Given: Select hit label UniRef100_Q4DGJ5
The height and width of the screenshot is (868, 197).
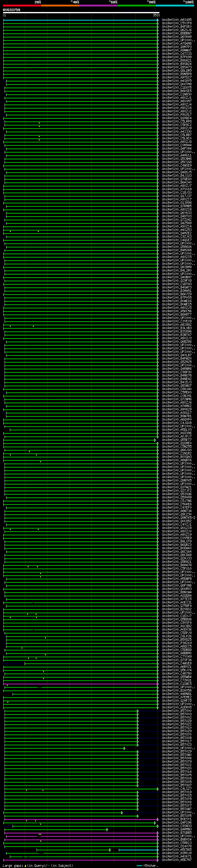Looking at the screenshot, I should [177, 172].
